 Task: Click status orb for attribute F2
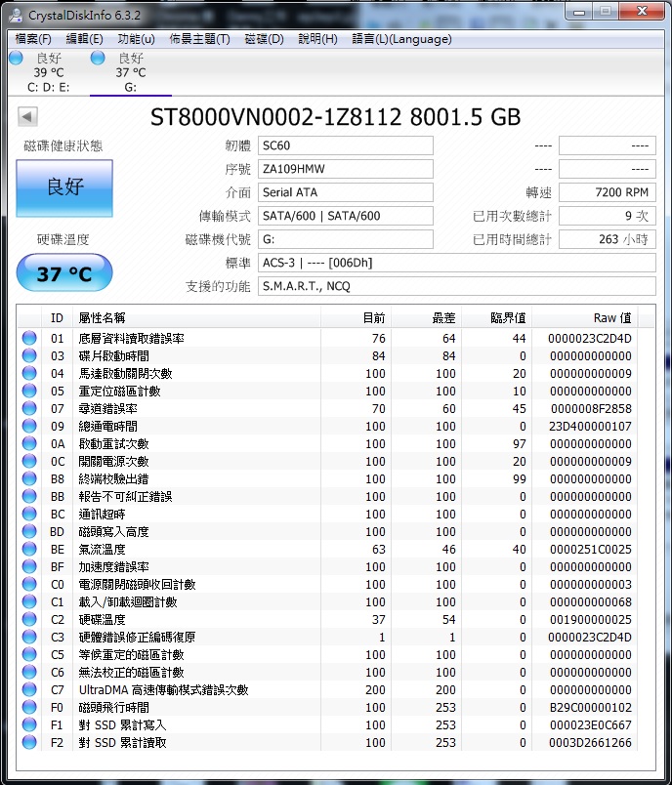[29, 742]
